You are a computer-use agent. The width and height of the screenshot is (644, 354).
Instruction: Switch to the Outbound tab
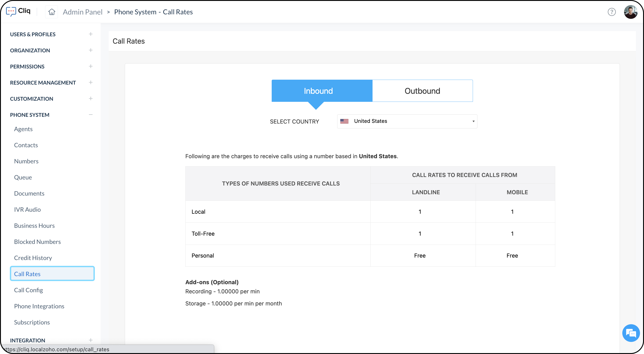(422, 91)
